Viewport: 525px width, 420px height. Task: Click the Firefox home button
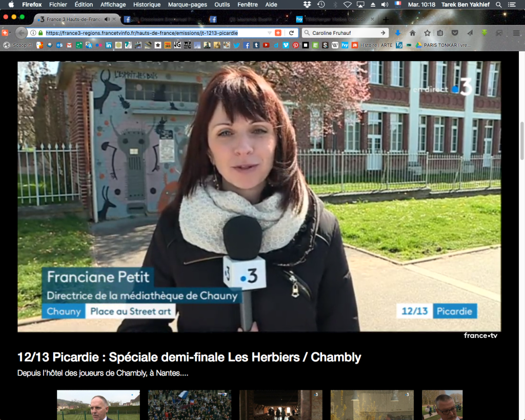[x=412, y=33]
